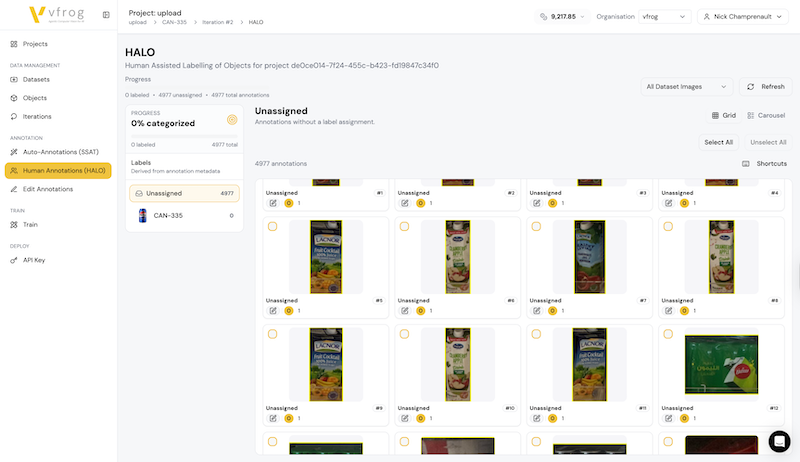The image size is (800, 462).
Task: Click the CAN-335 can thumbnail icon
Action: [x=142, y=216]
